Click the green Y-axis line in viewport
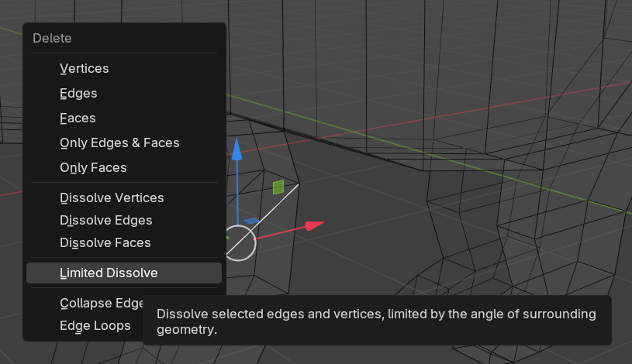 (403, 147)
